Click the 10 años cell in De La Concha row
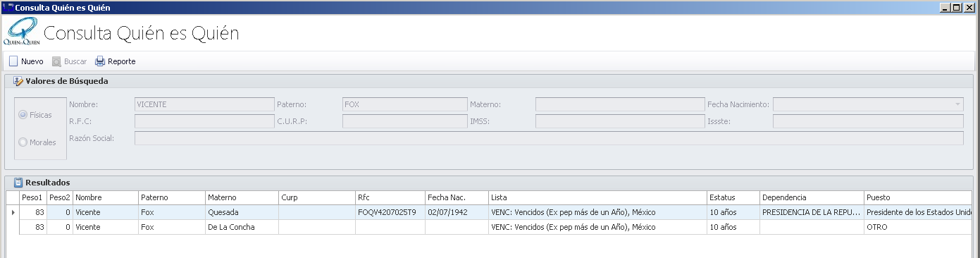Image resolution: width=980 pixels, height=258 pixels. (x=733, y=227)
